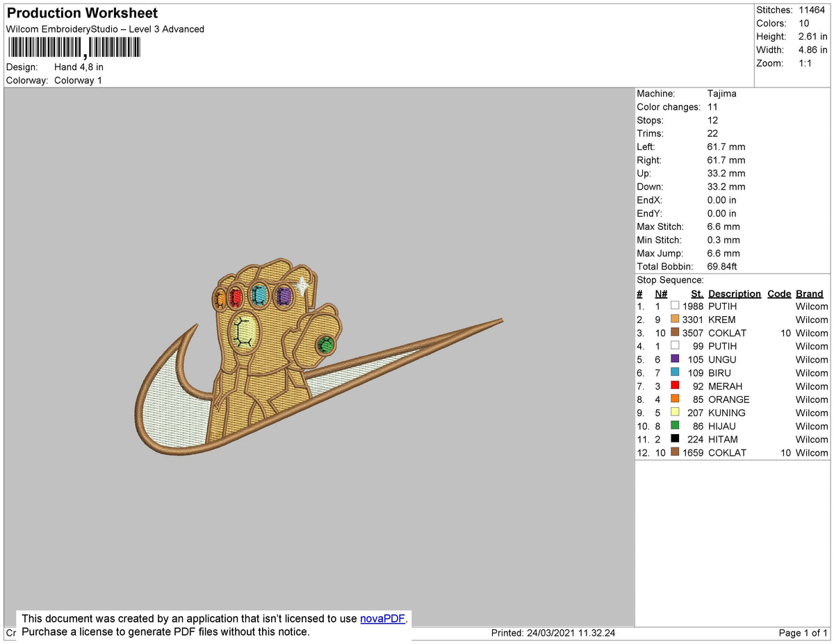The height and width of the screenshot is (644, 834).
Task: Select the BIRU blue color swatch
Action: pos(674,373)
